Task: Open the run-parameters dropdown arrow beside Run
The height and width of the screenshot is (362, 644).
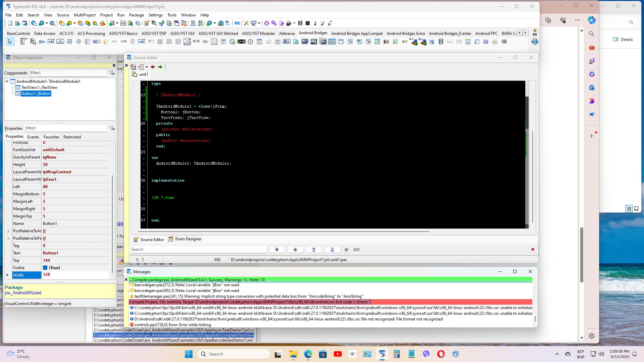Action: click(x=294, y=23)
